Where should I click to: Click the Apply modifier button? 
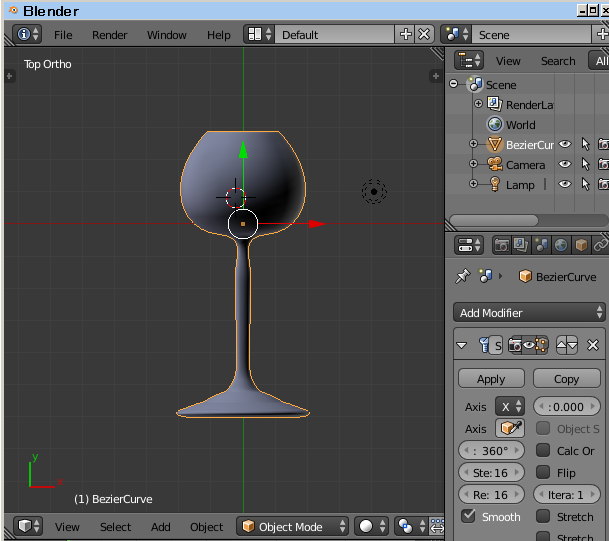pyautogui.click(x=490, y=379)
